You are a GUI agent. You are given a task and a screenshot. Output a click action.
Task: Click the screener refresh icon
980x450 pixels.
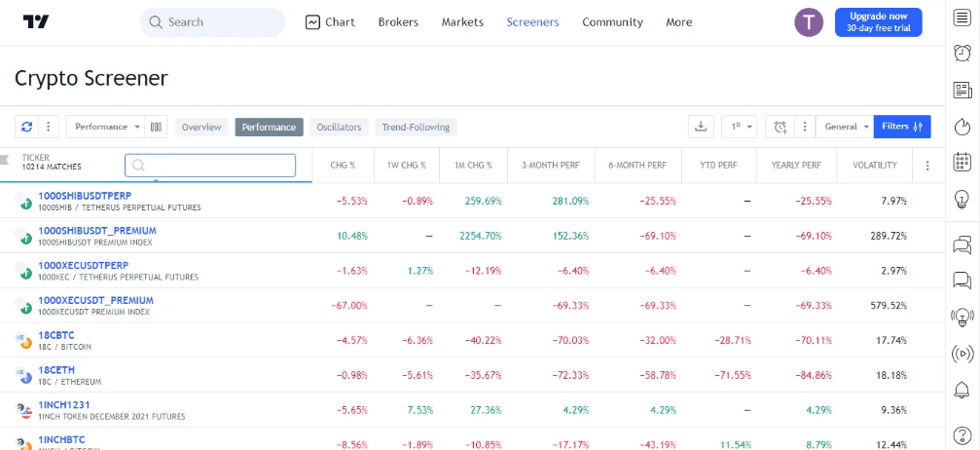tap(27, 127)
